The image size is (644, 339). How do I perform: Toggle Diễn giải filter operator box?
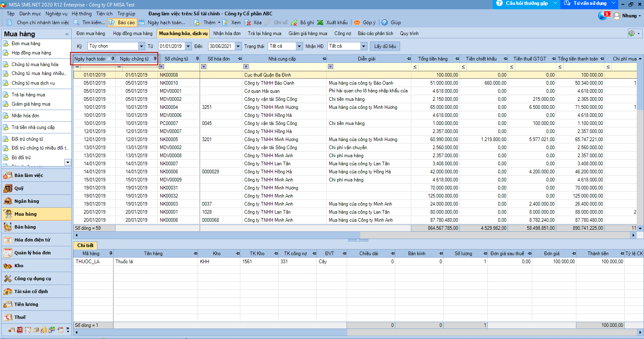(330, 67)
